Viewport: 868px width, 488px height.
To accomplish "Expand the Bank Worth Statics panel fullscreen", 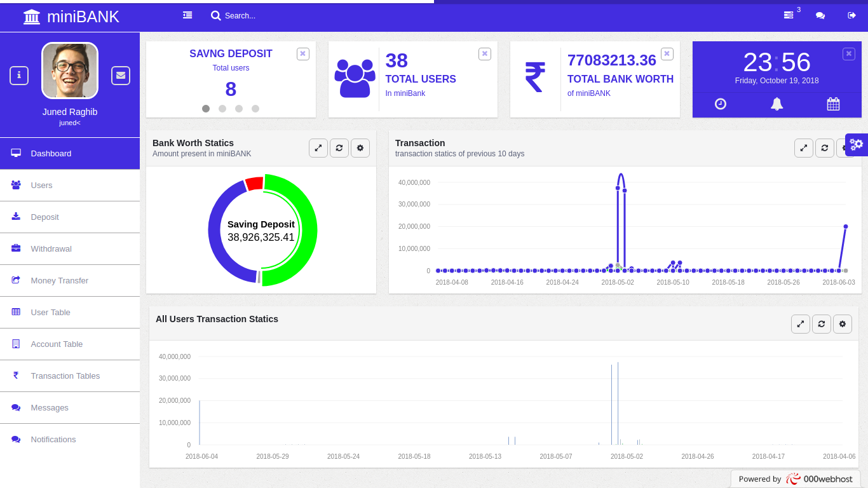I will 318,148.
